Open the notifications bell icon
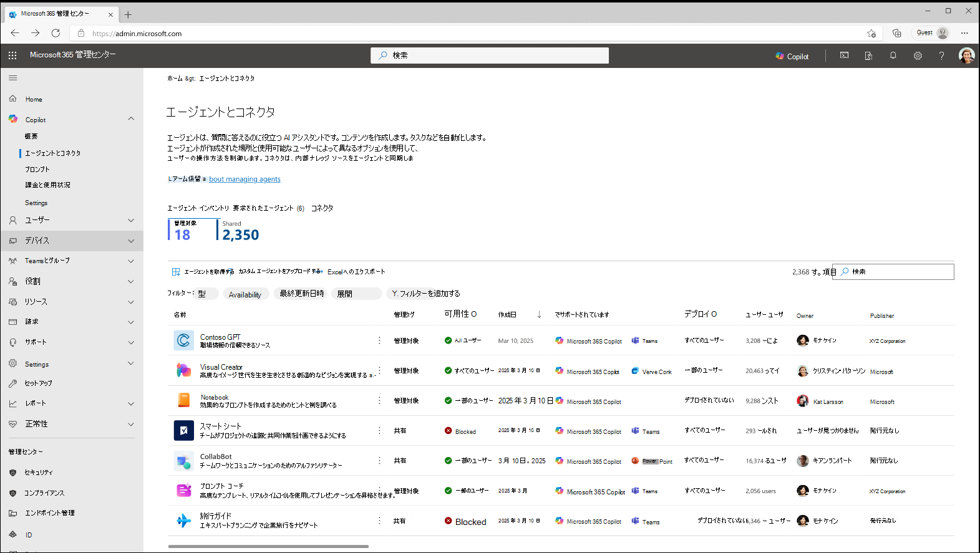 893,55
